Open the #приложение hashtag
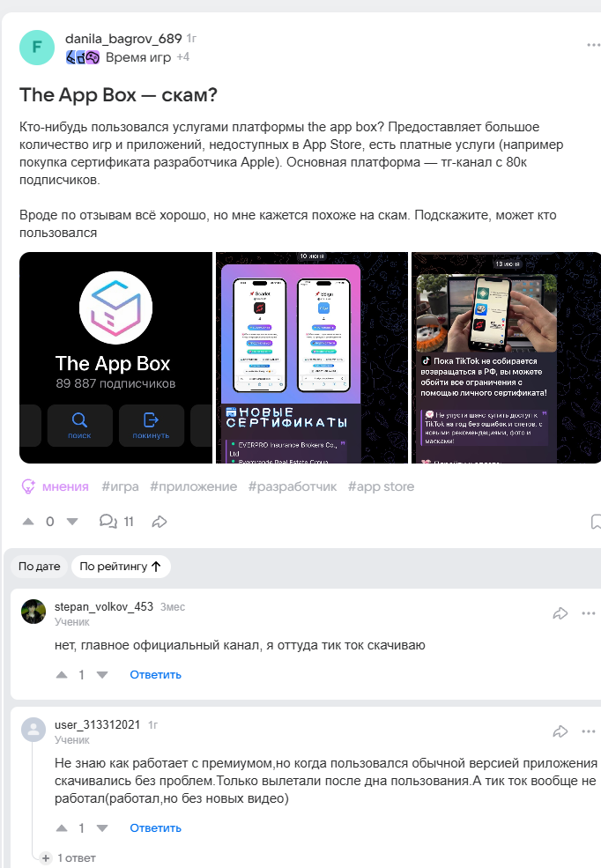601x868 pixels. click(x=193, y=486)
